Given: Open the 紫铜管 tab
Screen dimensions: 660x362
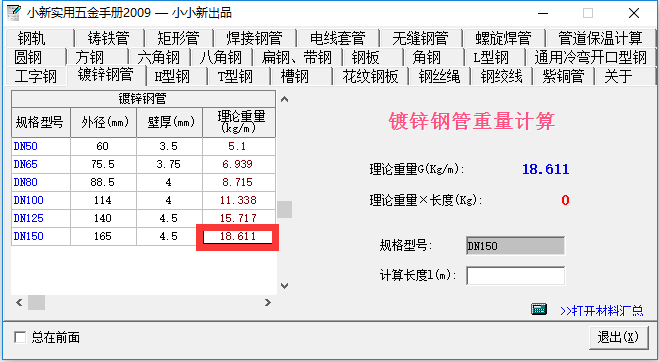Looking at the screenshot, I should pyautogui.click(x=563, y=76).
